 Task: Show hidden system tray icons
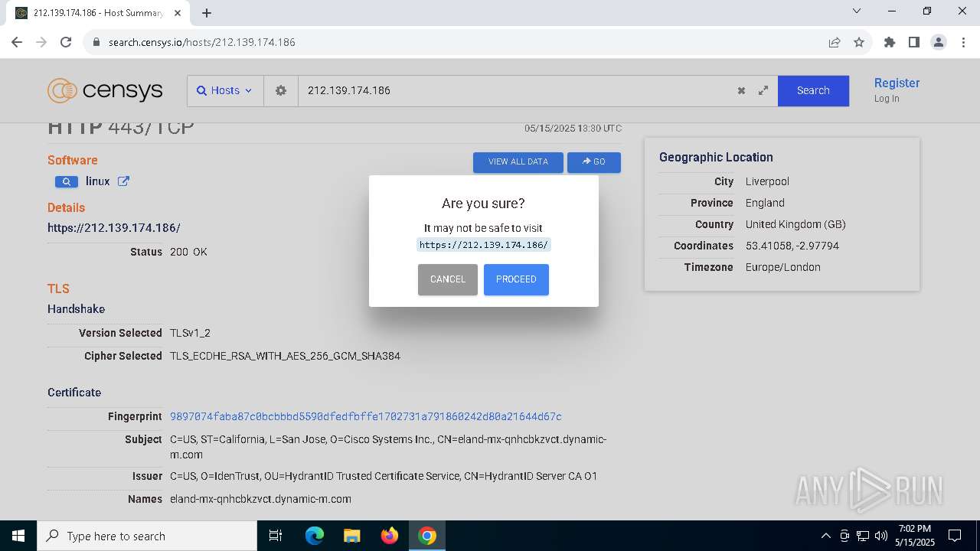[825, 536]
